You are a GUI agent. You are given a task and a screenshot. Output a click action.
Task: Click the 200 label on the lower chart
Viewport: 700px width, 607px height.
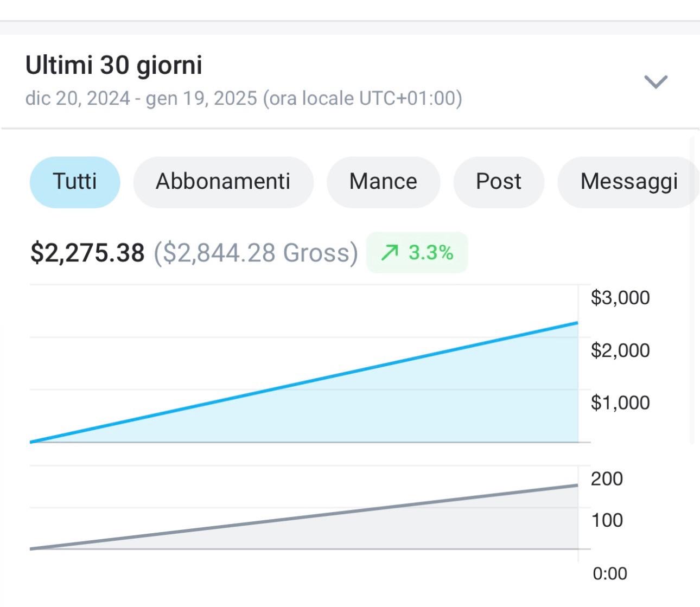606,478
